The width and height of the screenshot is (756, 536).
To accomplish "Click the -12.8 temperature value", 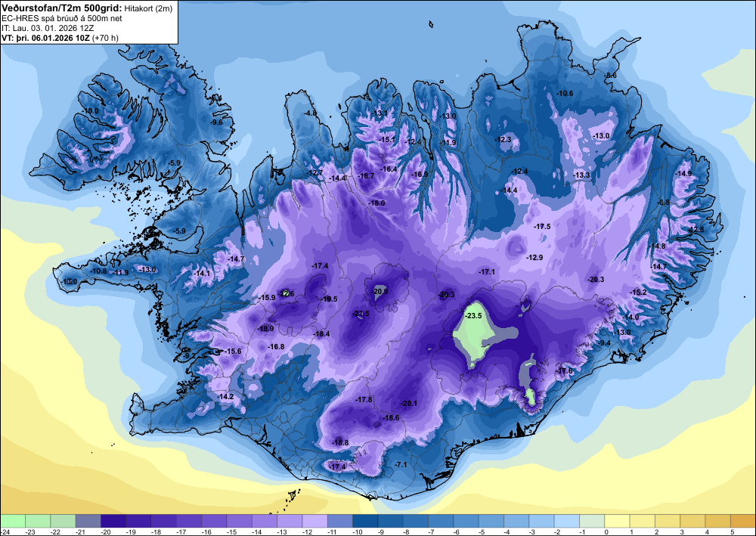I will coord(696,229).
